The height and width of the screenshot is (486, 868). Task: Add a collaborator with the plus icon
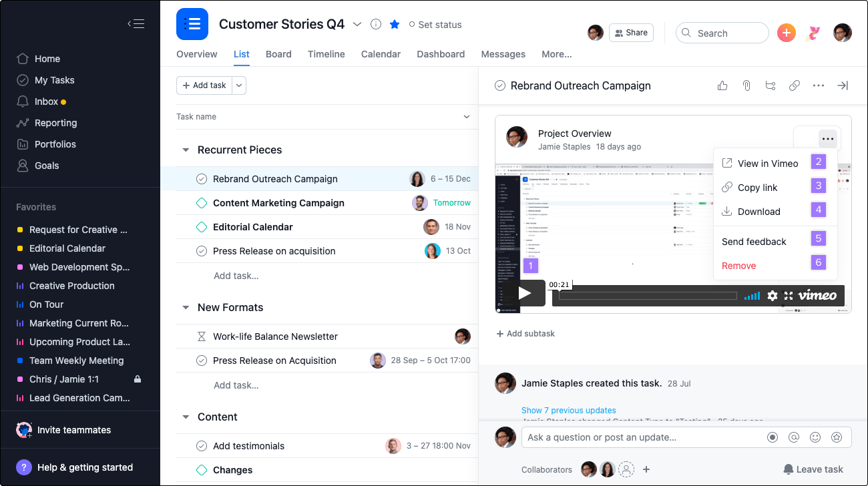[646, 469]
